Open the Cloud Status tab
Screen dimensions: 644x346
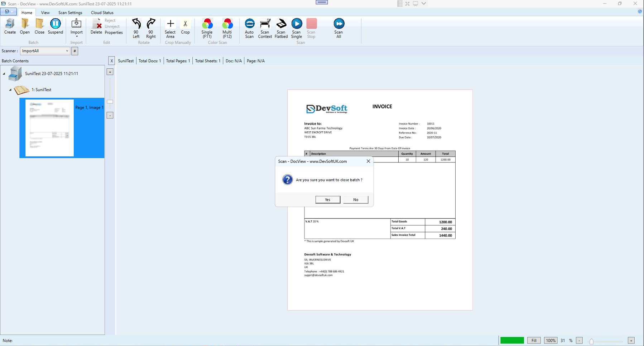pos(102,13)
